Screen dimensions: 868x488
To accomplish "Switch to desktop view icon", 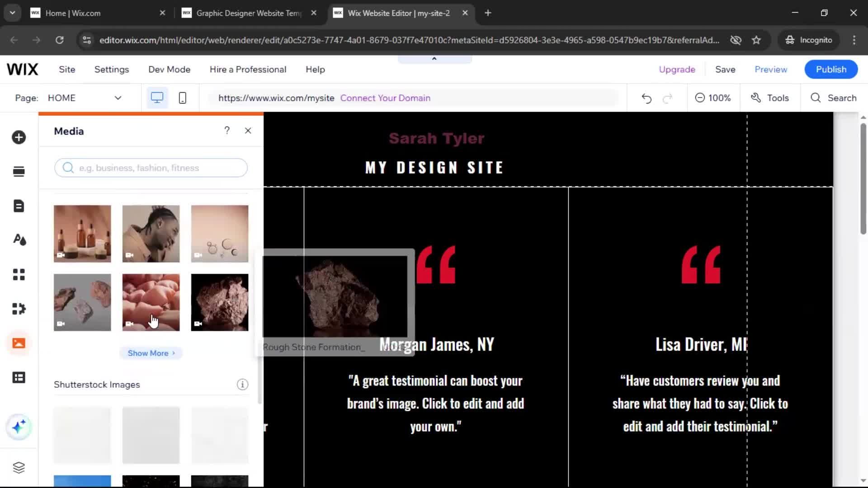I will click(x=157, y=98).
